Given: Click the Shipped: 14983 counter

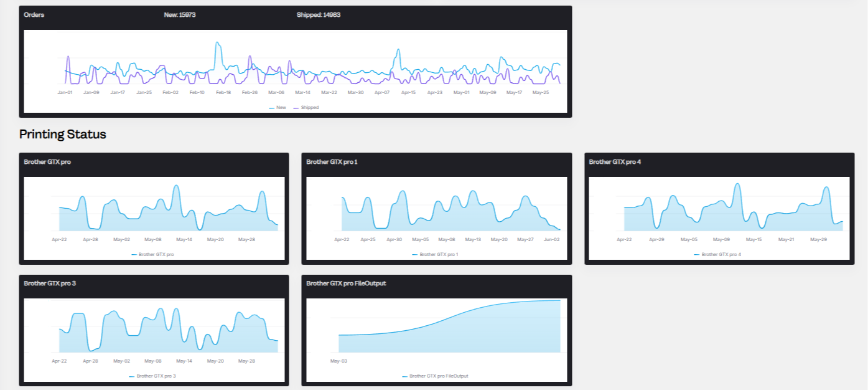Looking at the screenshot, I should click(x=319, y=15).
